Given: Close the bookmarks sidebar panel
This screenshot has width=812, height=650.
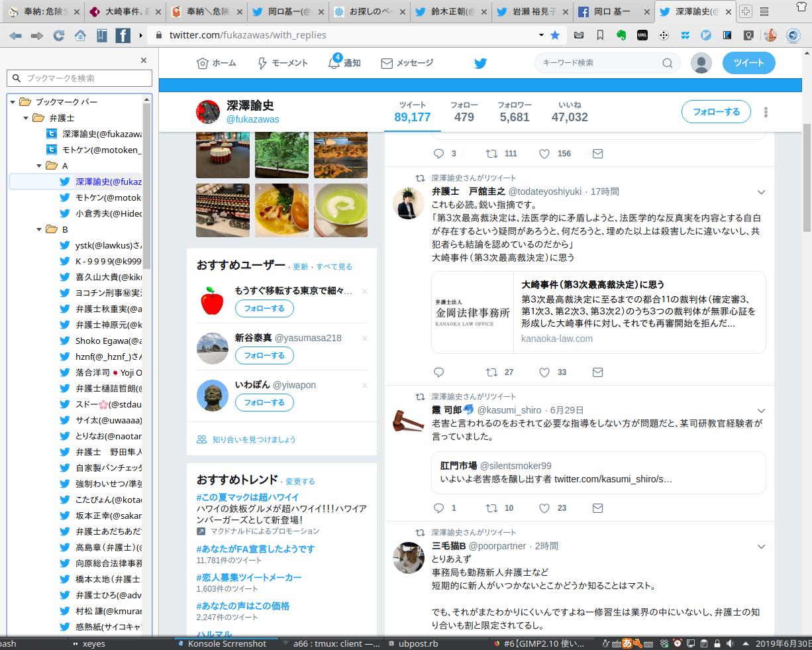Looking at the screenshot, I should click(144, 60).
